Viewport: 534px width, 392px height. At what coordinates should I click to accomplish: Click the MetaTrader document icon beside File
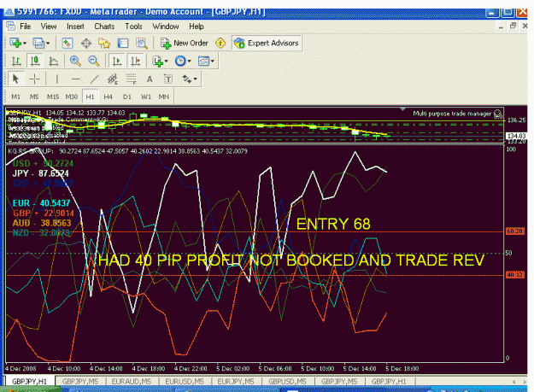(10, 26)
